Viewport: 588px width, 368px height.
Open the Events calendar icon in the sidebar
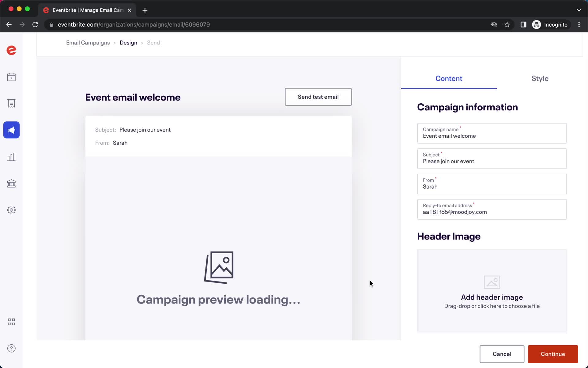11,77
